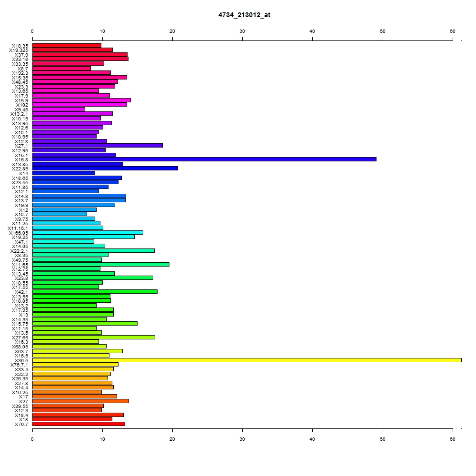Click the X22.85 blue bar

tap(105, 168)
